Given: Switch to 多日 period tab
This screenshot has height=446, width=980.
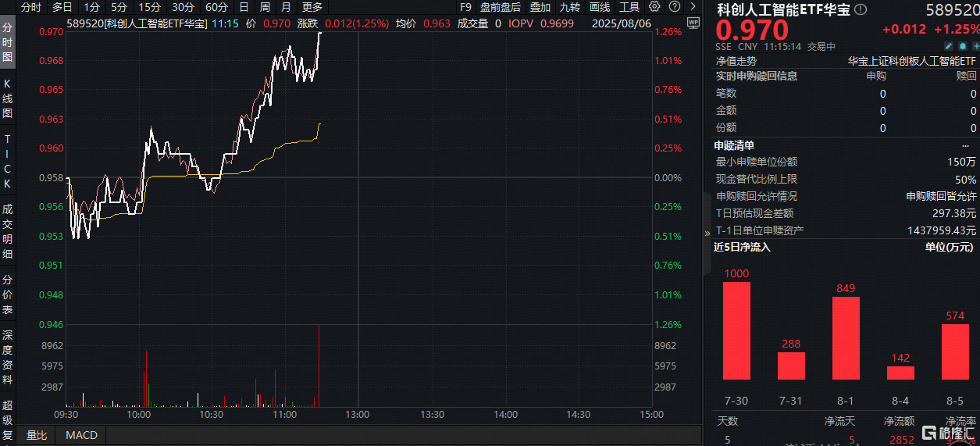Looking at the screenshot, I should [62, 7].
